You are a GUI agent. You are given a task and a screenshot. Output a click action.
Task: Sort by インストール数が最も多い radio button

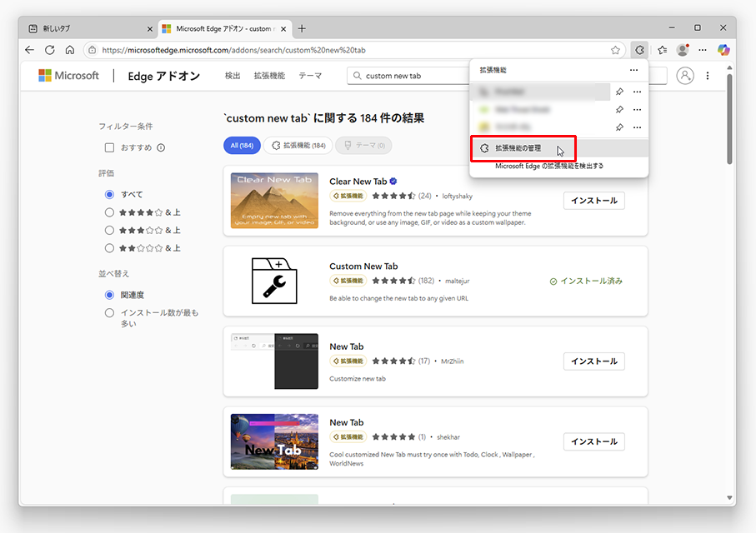pyautogui.click(x=109, y=313)
